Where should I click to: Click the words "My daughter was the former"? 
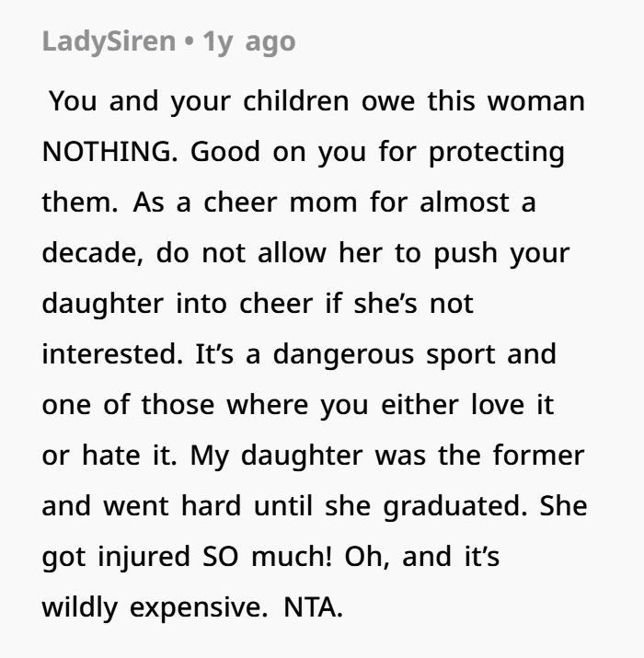385,456
